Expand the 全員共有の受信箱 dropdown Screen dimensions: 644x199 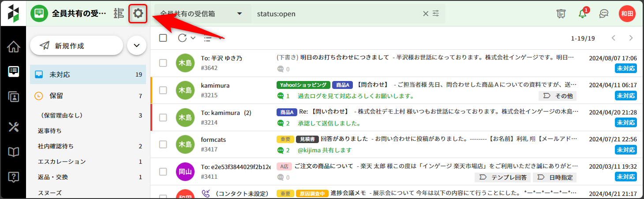click(239, 14)
